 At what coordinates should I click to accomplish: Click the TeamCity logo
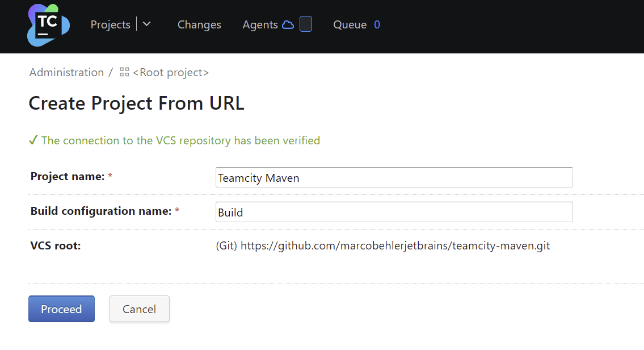pos(48,25)
